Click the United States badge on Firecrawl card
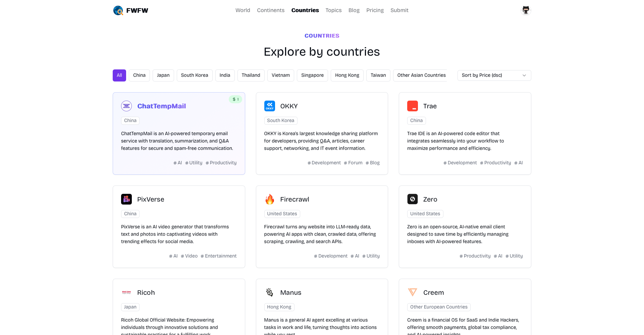Screen dimensions: 644x335 click(x=282, y=214)
